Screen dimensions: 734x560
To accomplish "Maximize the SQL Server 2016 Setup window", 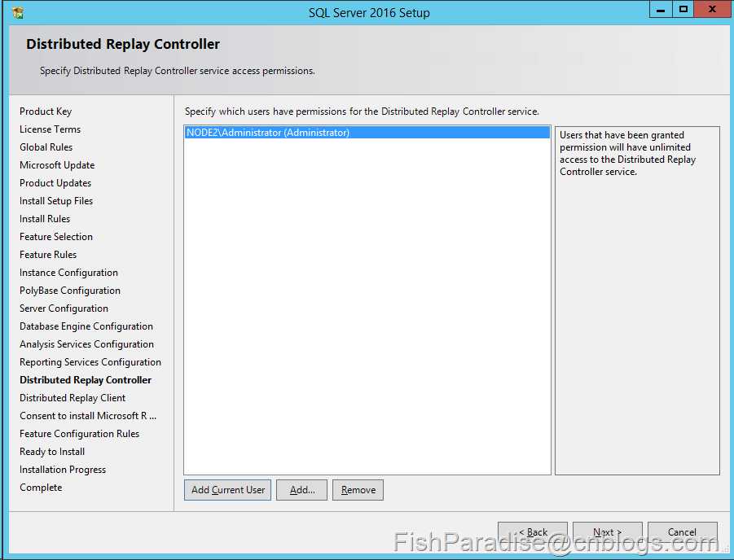I will coord(683,9).
